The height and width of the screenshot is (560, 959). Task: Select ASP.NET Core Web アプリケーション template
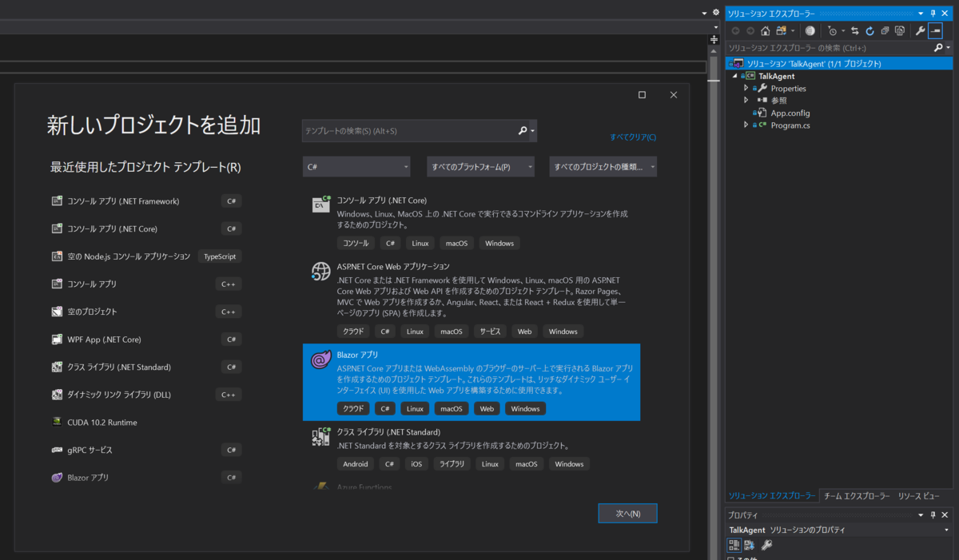[x=472, y=300]
